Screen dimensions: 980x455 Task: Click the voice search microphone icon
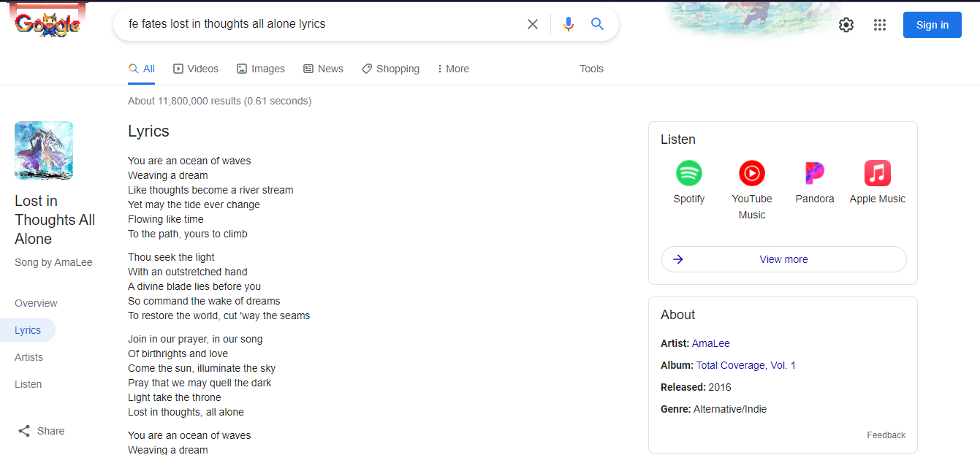(x=569, y=24)
